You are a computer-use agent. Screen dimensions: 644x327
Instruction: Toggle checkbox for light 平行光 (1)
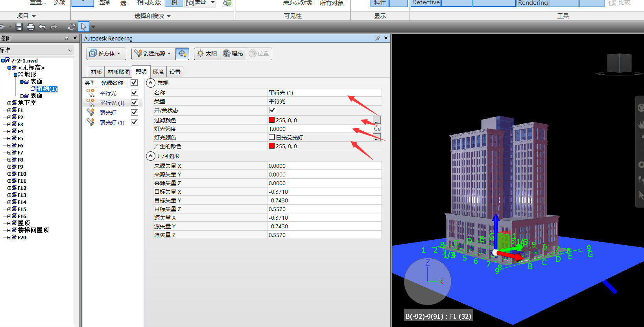(x=135, y=103)
